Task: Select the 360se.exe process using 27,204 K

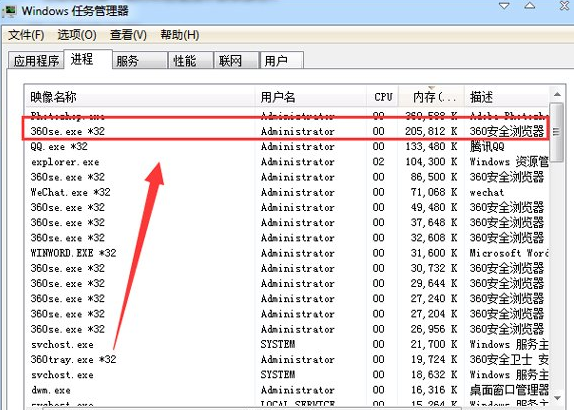Action: pos(287,314)
